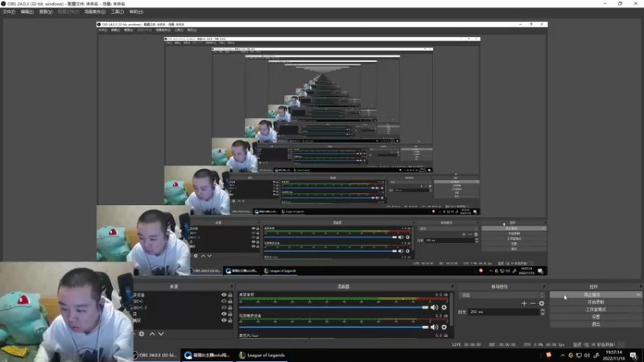Show hidden system tray icons chevron
Screen dimensions: 644x362
[562, 356]
